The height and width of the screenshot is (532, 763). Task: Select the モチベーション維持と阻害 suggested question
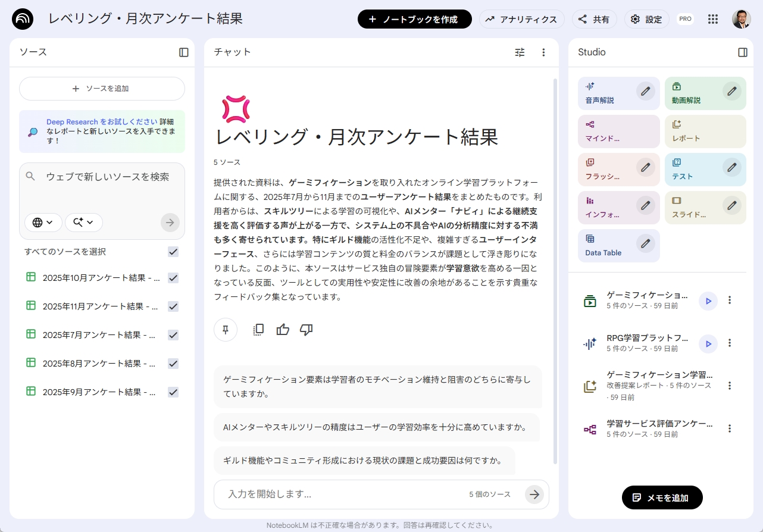click(377, 386)
